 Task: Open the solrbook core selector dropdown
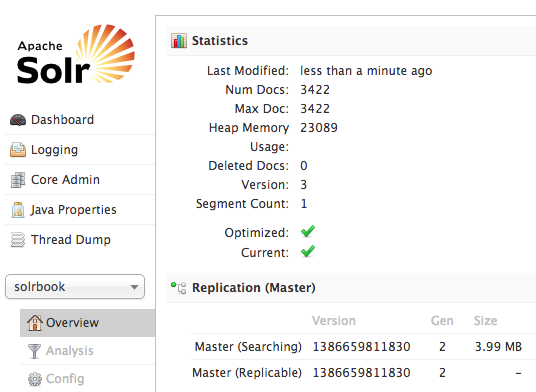(75, 286)
